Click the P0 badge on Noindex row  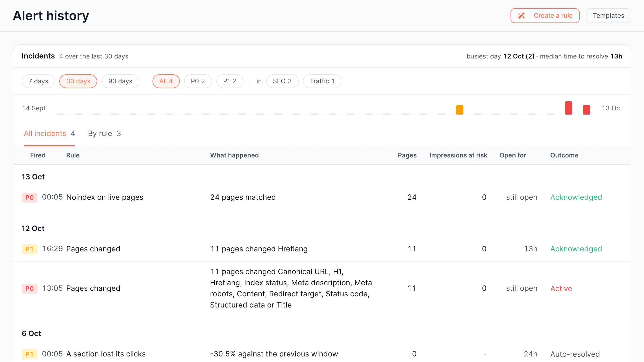[x=30, y=197]
